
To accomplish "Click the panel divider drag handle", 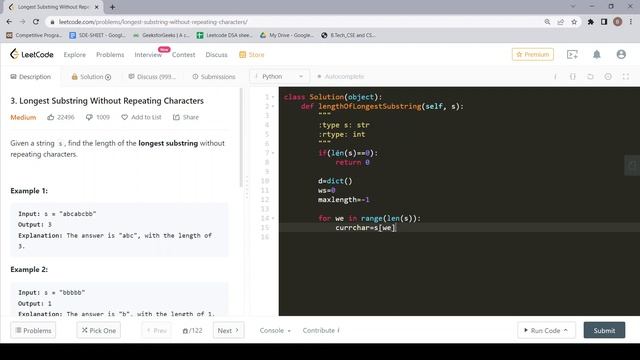I will [x=247, y=188].
